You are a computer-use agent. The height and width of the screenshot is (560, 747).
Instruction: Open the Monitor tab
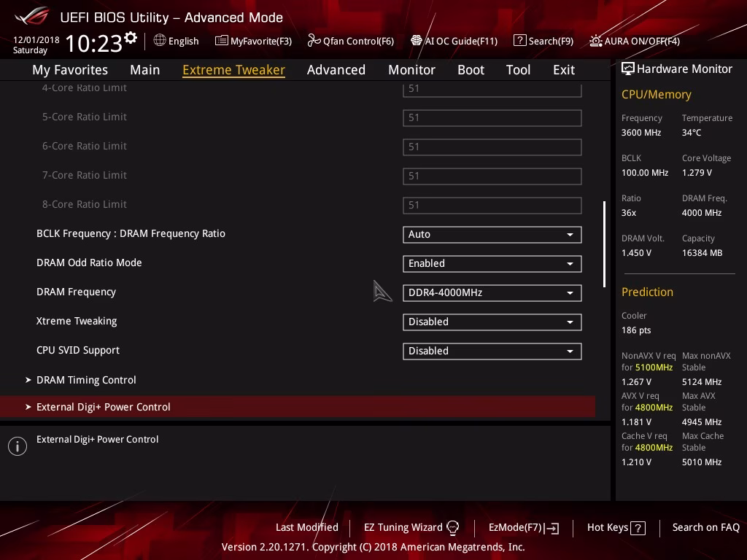(x=411, y=70)
